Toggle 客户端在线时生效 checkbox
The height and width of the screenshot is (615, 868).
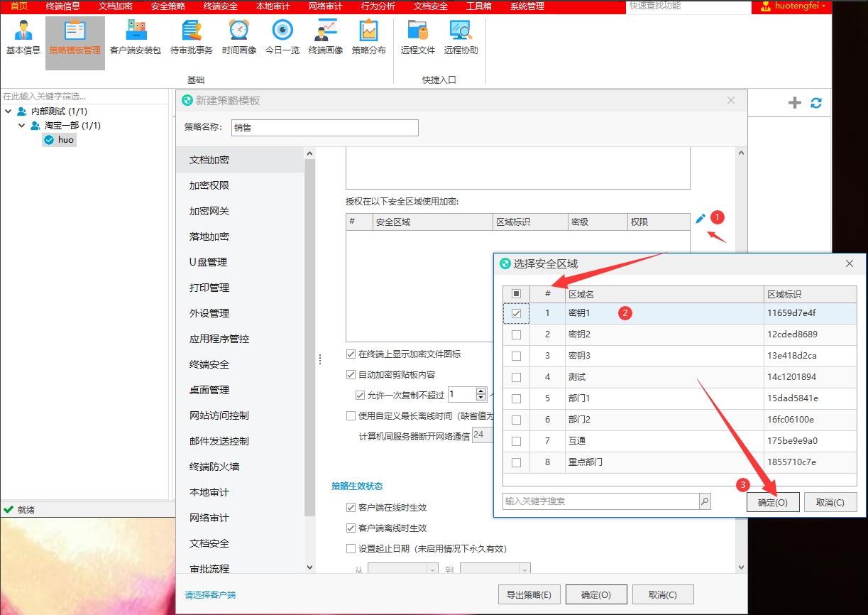[x=351, y=508]
